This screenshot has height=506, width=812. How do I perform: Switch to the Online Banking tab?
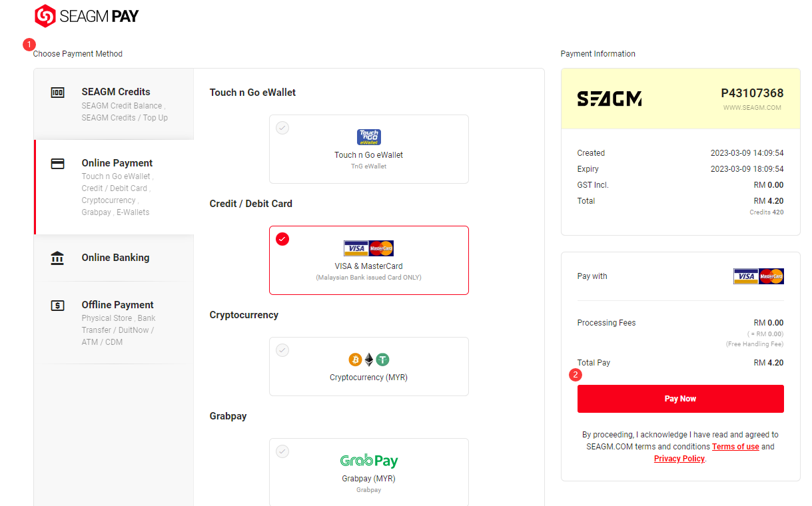114,258
